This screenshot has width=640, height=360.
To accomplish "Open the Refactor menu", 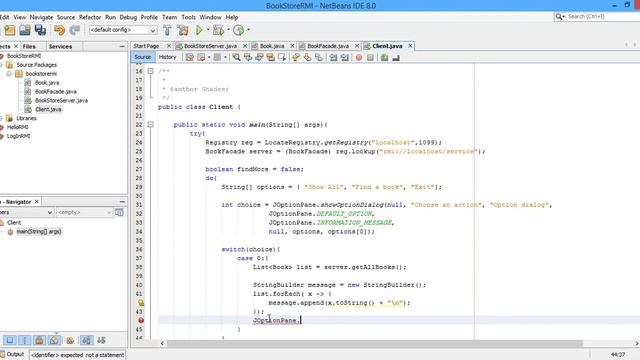I will 90,17.
